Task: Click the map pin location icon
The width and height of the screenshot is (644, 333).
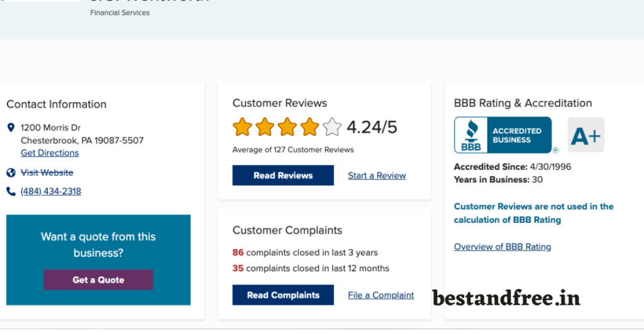Action: [x=11, y=127]
